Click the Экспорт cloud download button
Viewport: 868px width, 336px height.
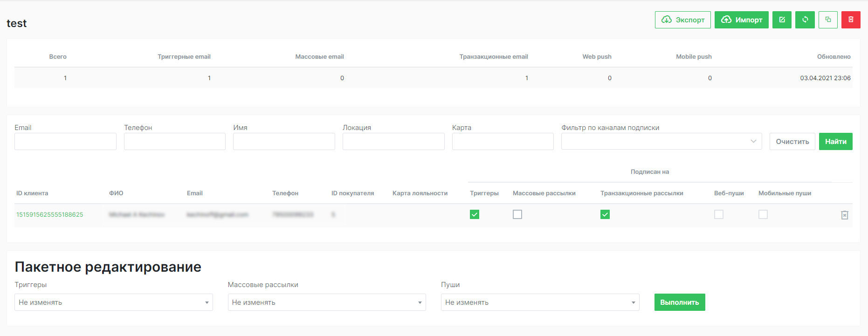click(682, 20)
